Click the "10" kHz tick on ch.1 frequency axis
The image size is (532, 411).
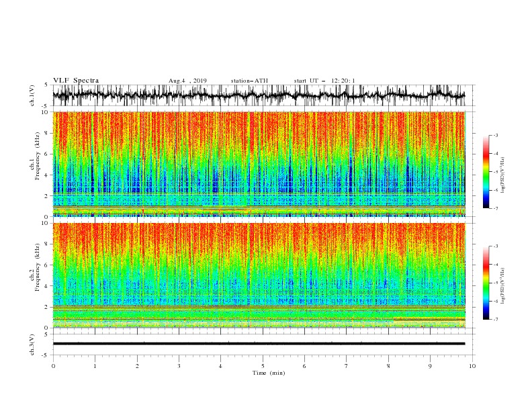[x=46, y=112]
